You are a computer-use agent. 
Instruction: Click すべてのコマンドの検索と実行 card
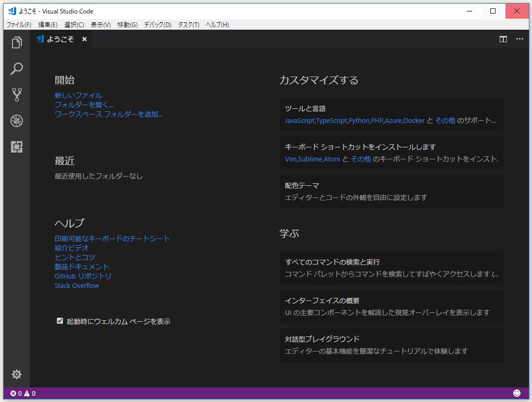pos(391,268)
